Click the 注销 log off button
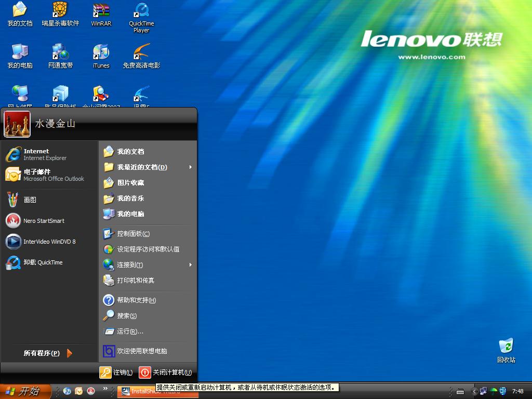The image size is (532, 399). 116,373
